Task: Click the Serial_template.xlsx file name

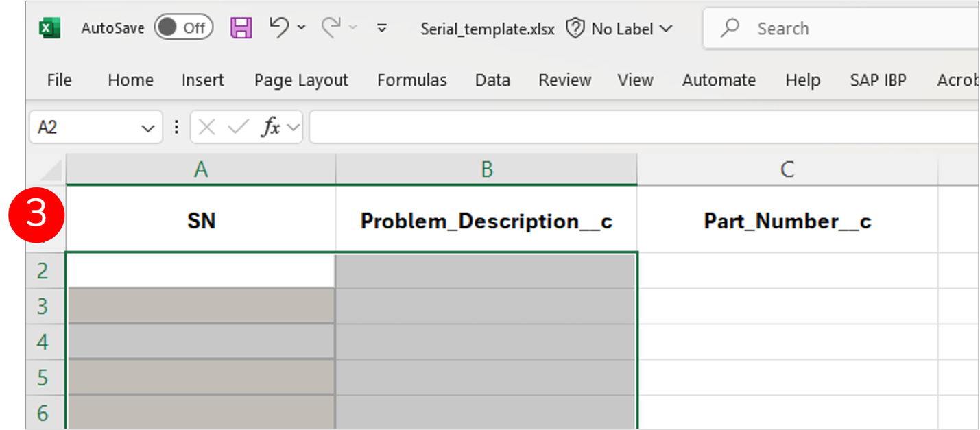Action: [x=488, y=29]
